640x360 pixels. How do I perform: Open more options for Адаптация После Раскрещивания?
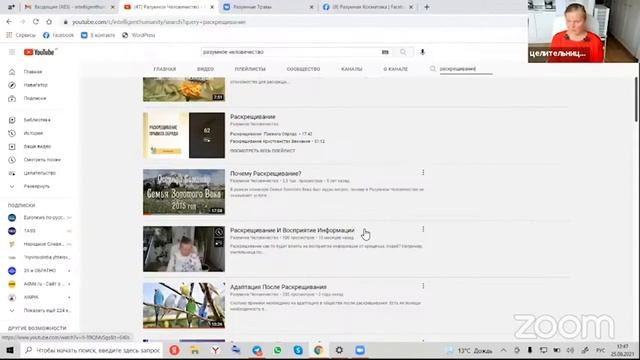(423, 286)
